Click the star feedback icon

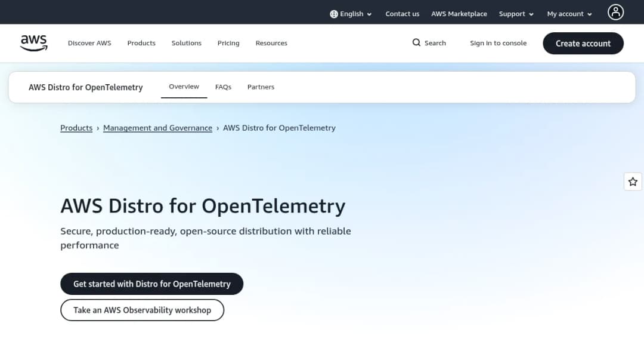tap(633, 181)
